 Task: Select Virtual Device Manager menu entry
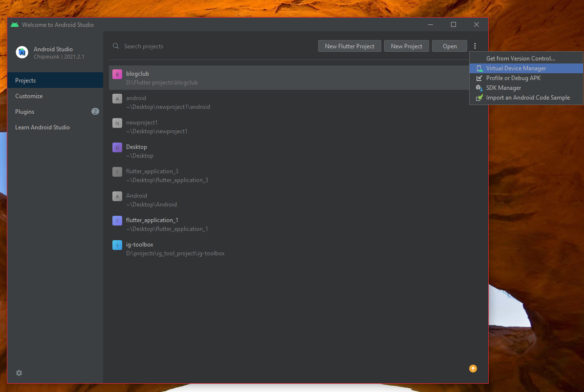point(526,68)
